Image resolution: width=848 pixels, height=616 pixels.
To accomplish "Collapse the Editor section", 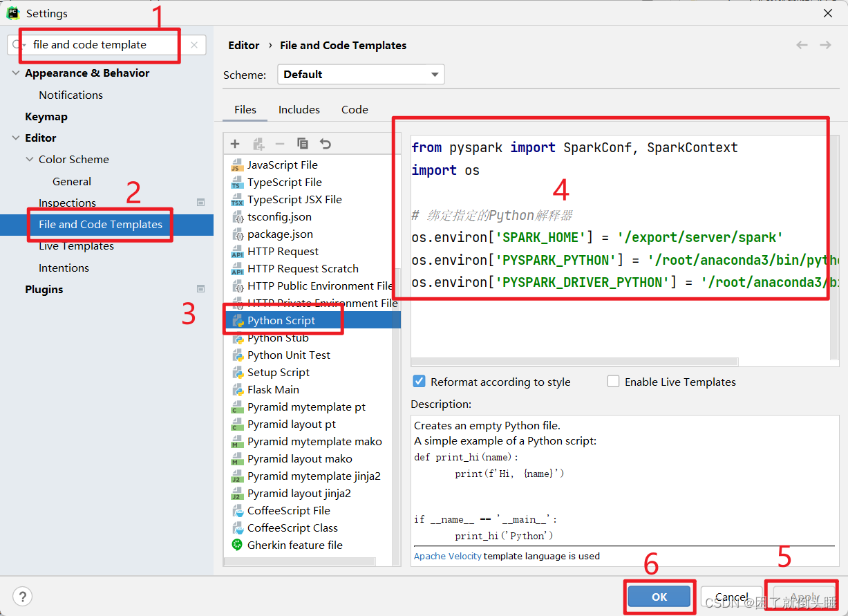I will (16, 138).
